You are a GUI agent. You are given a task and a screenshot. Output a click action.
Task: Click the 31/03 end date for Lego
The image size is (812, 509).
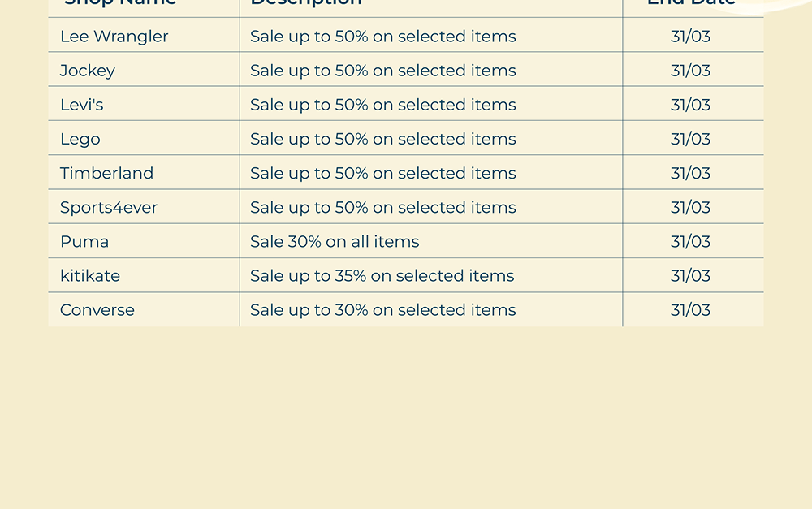[x=690, y=139]
